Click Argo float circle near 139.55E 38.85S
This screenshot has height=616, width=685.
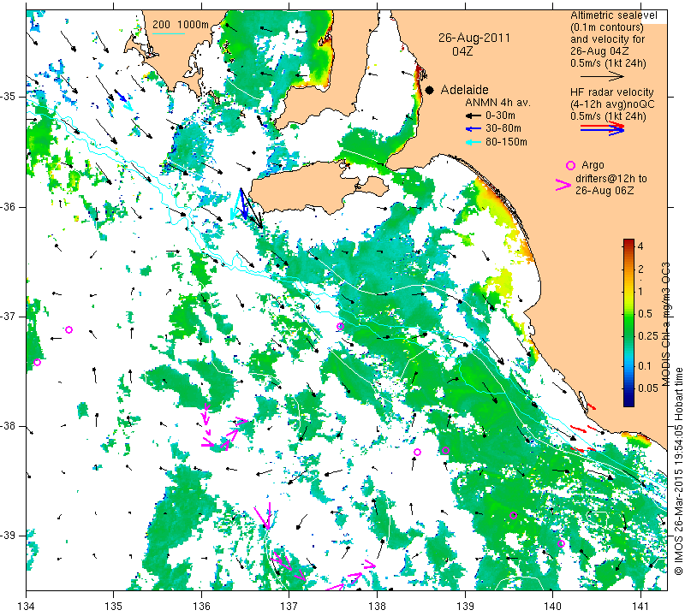point(513,516)
